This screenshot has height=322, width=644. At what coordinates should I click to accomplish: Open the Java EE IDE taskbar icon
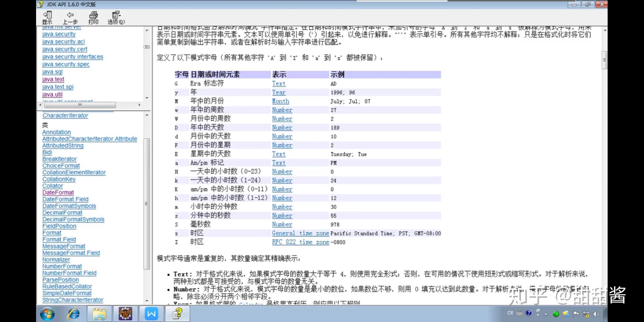point(125,314)
